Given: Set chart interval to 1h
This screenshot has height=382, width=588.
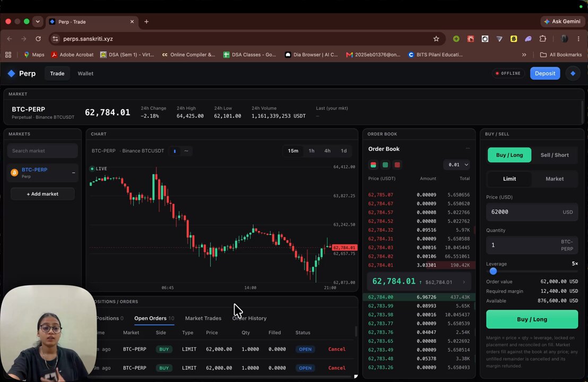Looking at the screenshot, I should 312,151.
